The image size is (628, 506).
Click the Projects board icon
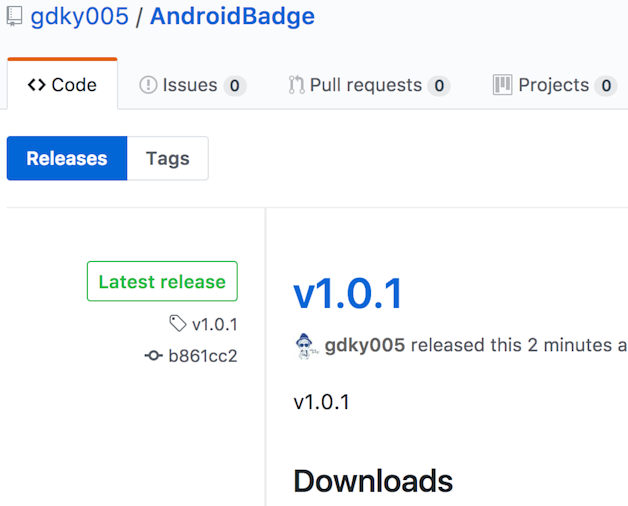[x=502, y=85]
